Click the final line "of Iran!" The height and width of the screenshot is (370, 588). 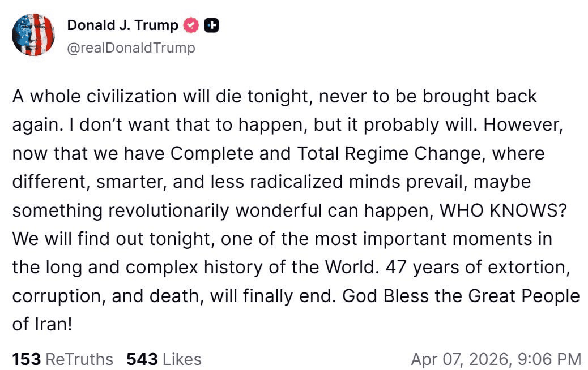pos(41,325)
